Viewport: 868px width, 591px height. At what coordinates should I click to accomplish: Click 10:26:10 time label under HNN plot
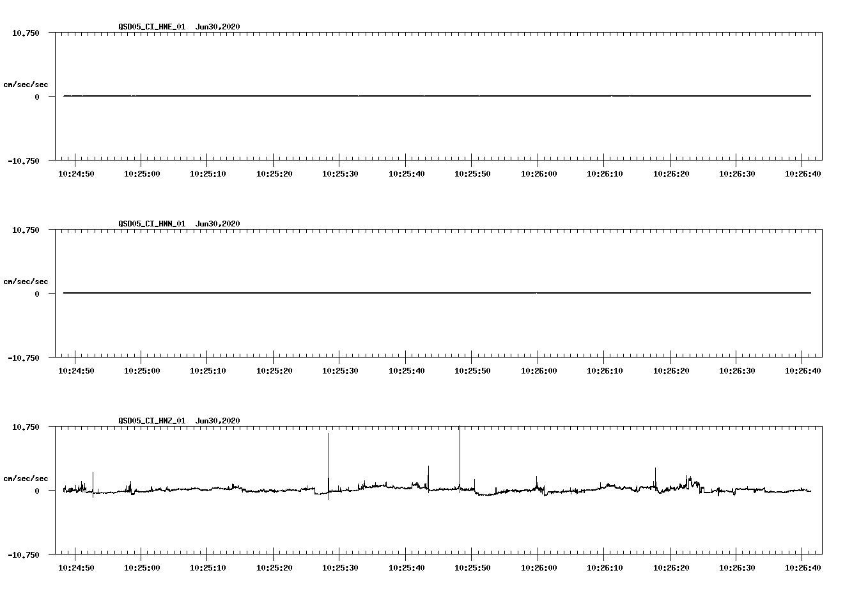point(605,370)
